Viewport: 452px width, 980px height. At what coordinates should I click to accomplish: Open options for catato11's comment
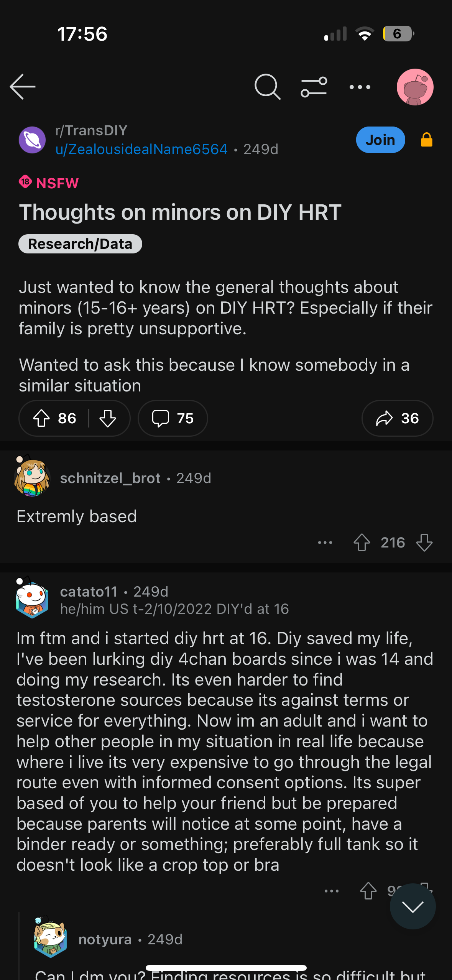point(332,891)
